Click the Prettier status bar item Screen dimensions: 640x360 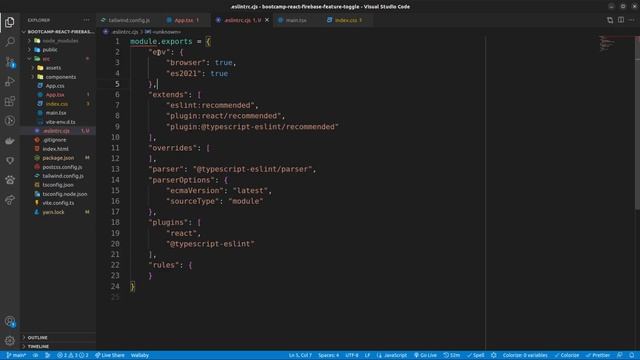point(598,355)
